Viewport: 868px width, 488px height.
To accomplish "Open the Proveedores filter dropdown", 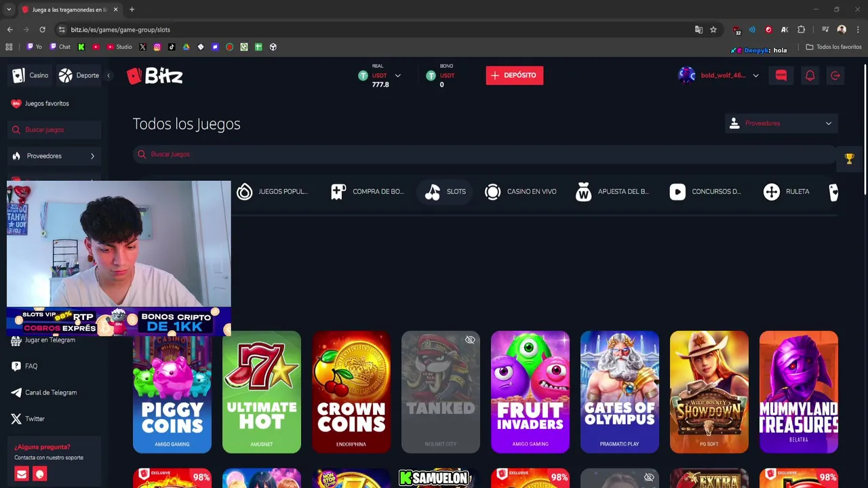I will [x=782, y=123].
